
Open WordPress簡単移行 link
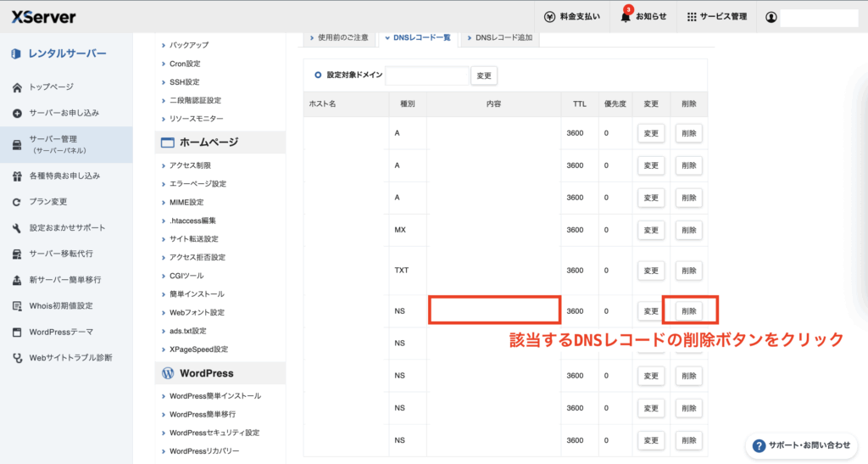[202, 414]
